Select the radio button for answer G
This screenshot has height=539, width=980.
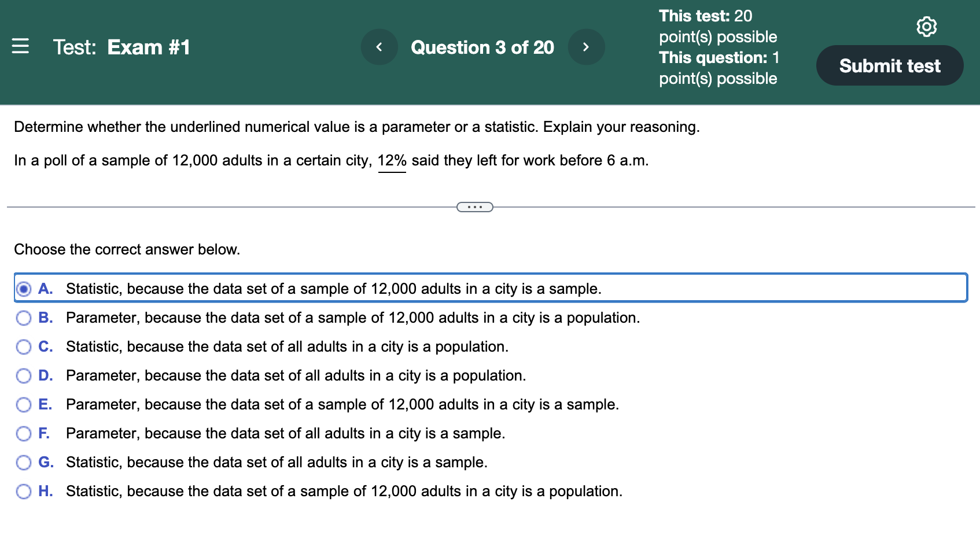tap(24, 462)
